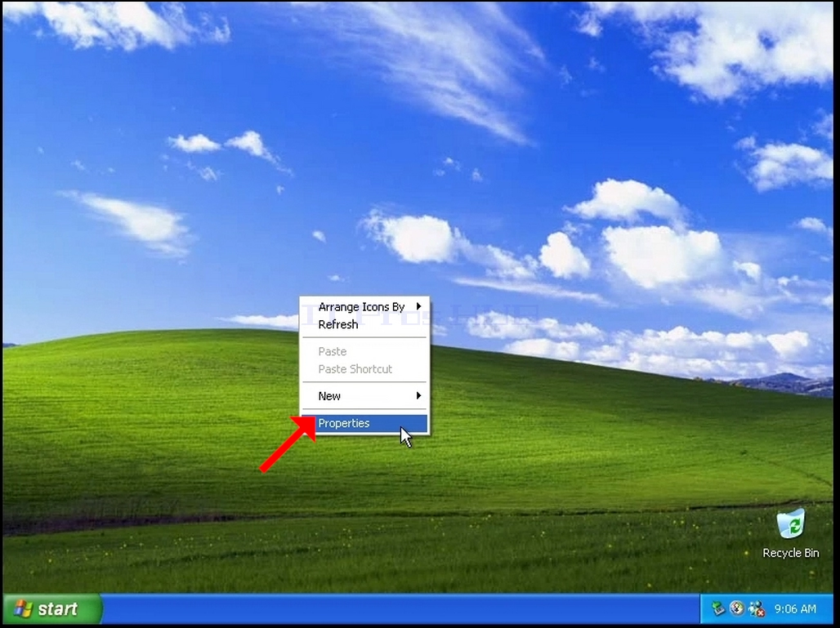Click the 9:06 AM clock
This screenshot has height=628, width=840.
[x=795, y=608]
